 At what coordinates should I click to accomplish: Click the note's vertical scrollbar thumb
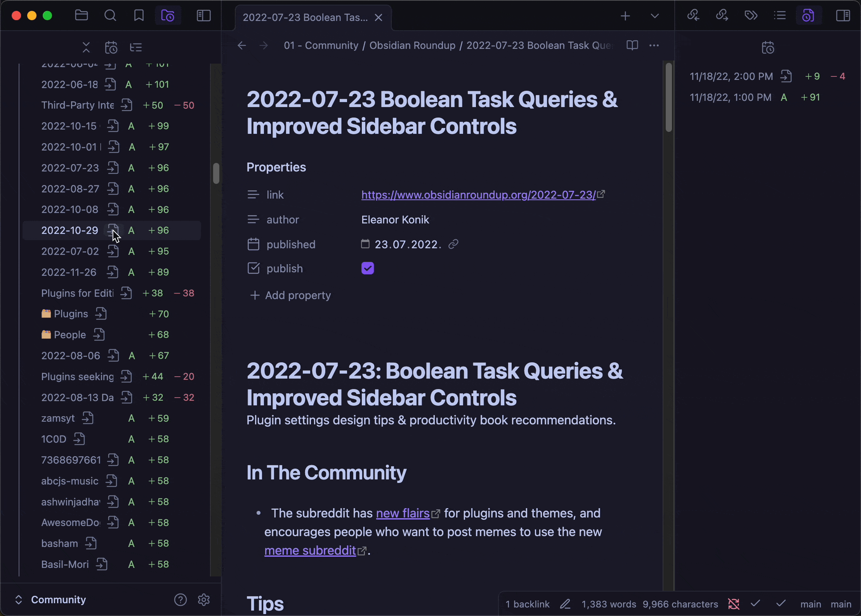coord(668,97)
